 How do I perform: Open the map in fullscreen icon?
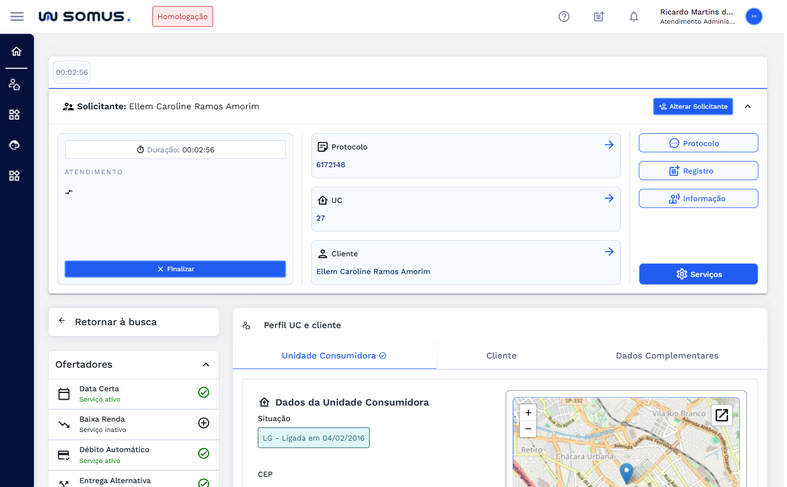[721, 415]
